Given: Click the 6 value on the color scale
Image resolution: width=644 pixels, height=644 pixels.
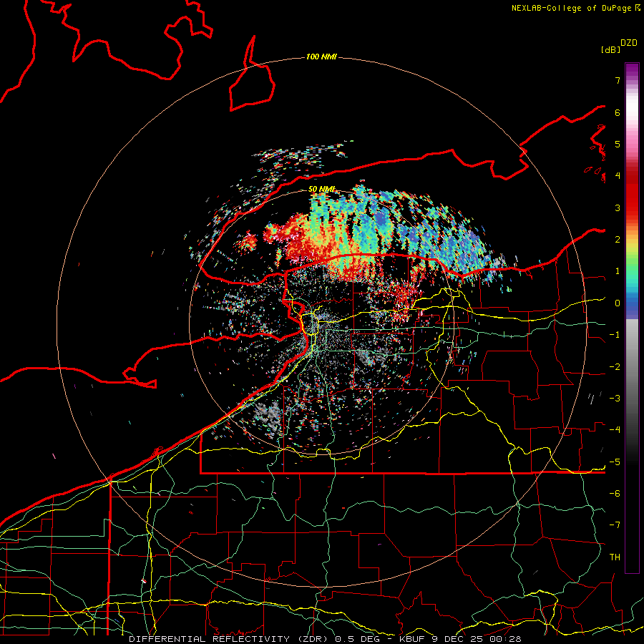Looking at the screenshot, I should click(x=618, y=112).
